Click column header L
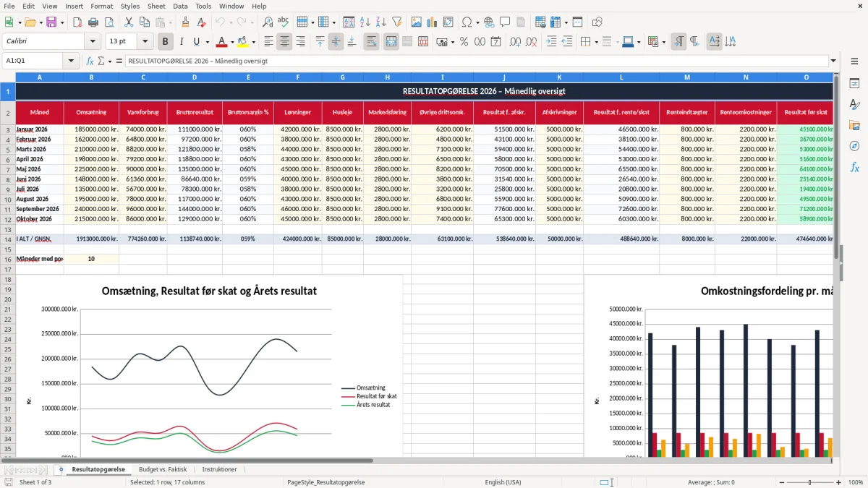This screenshot has height=488, width=868. (621, 77)
